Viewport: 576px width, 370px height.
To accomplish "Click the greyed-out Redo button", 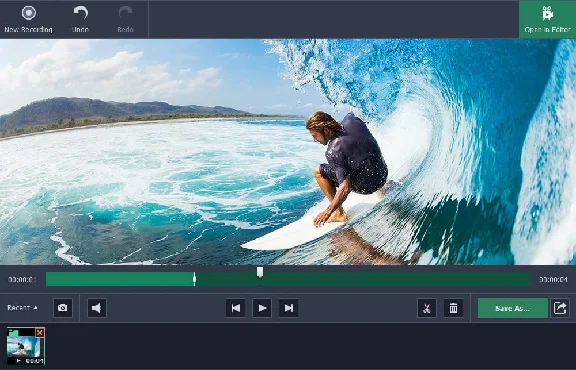I will (x=125, y=19).
